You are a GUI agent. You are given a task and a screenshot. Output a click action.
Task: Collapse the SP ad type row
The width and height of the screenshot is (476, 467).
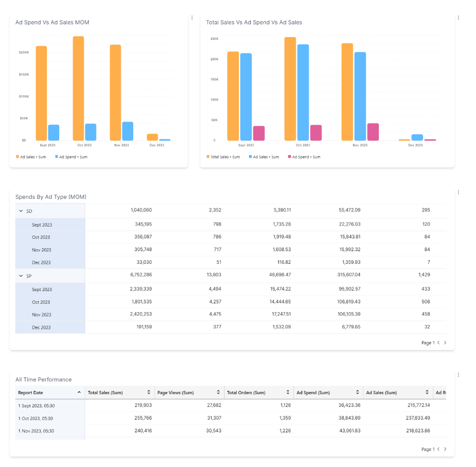pyautogui.click(x=21, y=276)
